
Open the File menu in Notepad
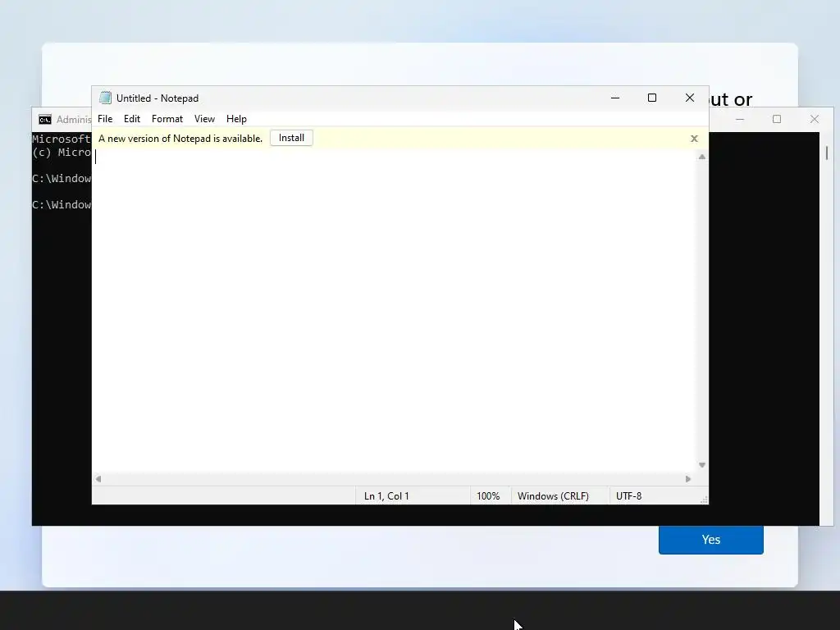[105, 119]
